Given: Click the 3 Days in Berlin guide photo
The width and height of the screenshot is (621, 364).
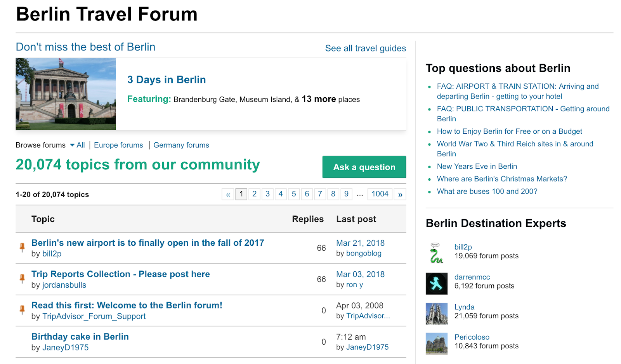Looking at the screenshot, I should [x=66, y=94].
